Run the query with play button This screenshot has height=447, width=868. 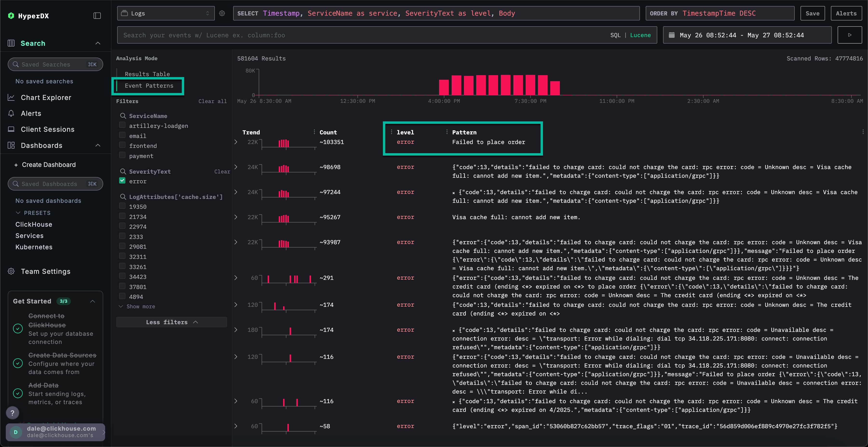(x=849, y=35)
